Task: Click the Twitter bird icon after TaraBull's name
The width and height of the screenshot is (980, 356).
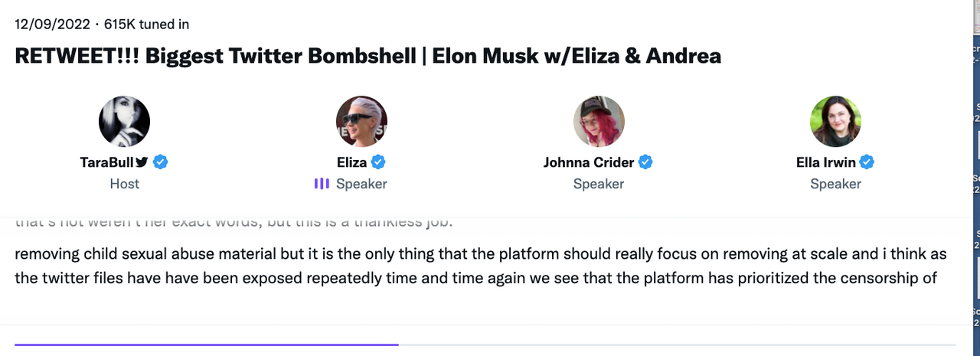Action: [x=142, y=162]
